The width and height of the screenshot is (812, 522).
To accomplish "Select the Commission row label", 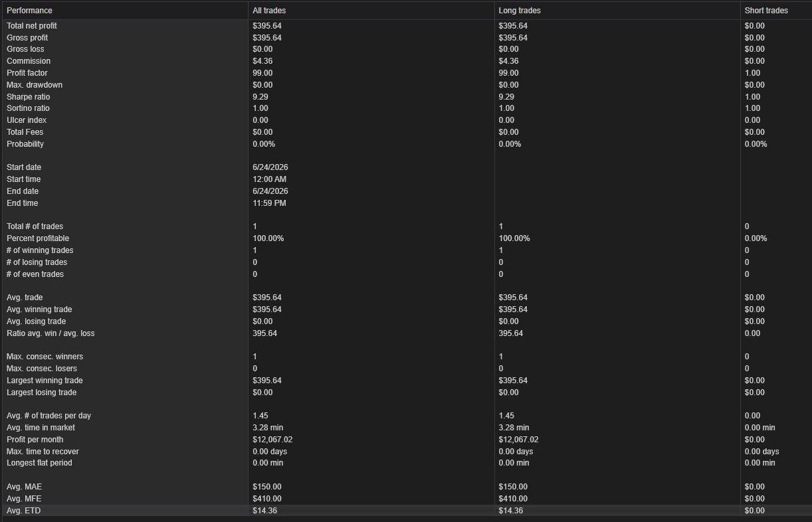I will point(29,61).
